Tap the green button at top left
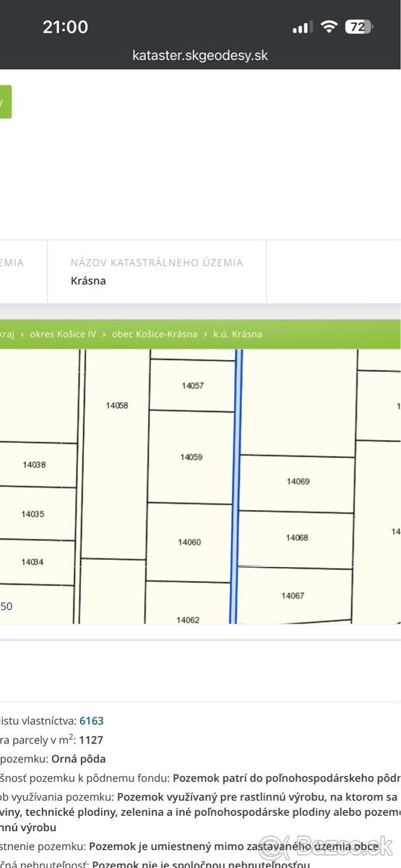 click(x=6, y=102)
